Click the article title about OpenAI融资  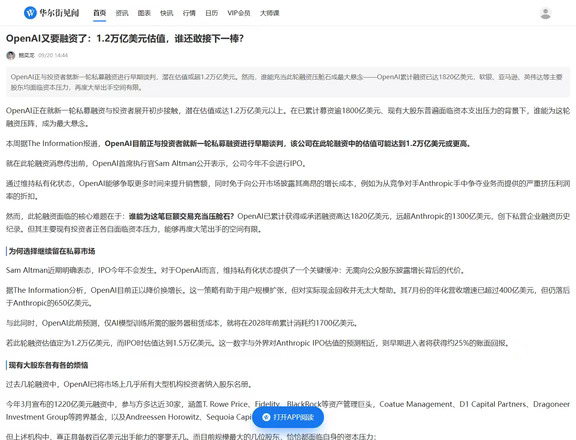tap(125, 38)
